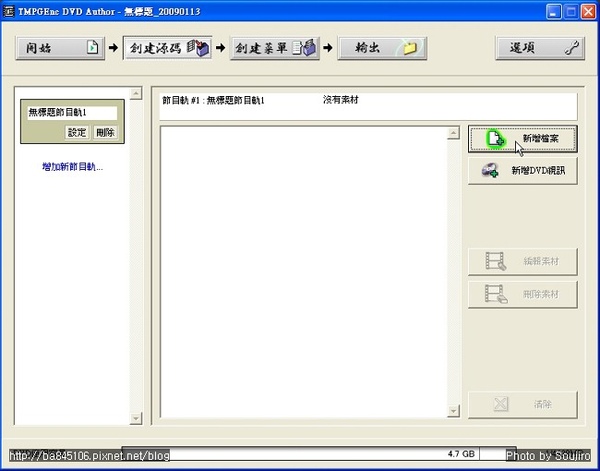Click the icon on the 創建菜單 button

(x=305, y=48)
